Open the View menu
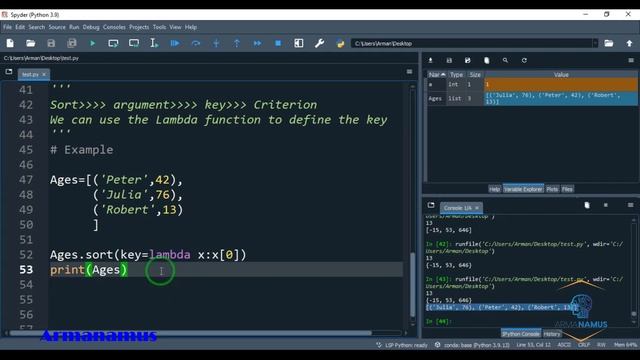The width and height of the screenshot is (640, 360). [x=175, y=27]
